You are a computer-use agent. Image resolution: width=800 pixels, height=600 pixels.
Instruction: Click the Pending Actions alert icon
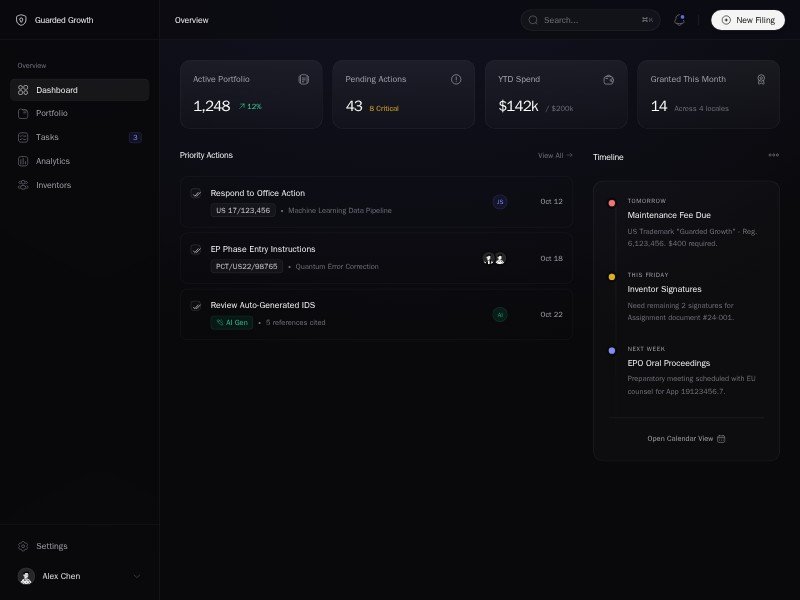point(456,79)
